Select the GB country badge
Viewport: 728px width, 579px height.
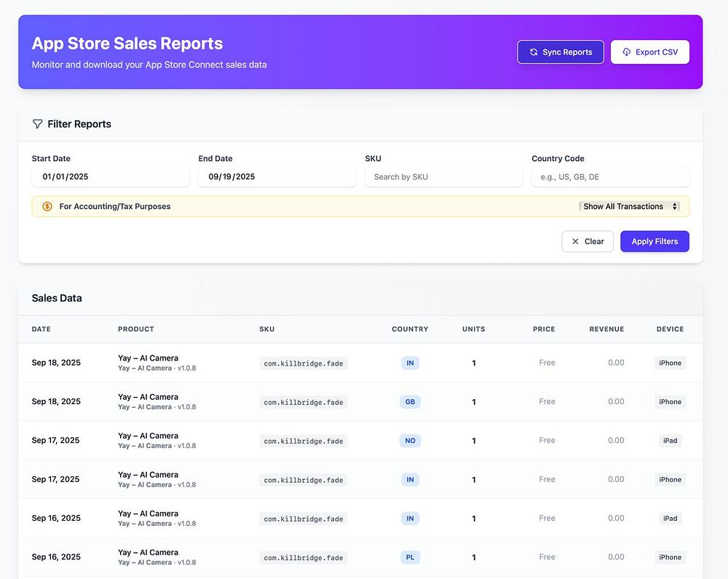tap(410, 402)
